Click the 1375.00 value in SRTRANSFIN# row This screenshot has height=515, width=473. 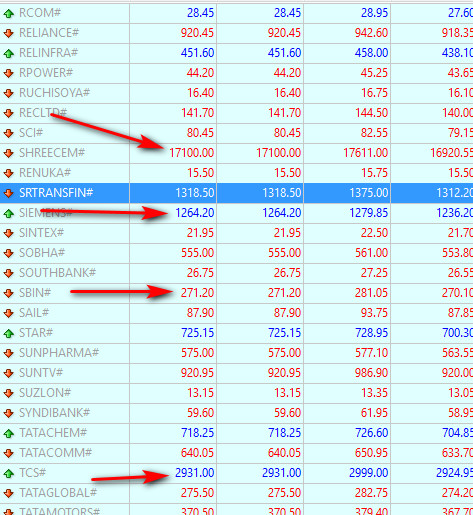point(369,193)
